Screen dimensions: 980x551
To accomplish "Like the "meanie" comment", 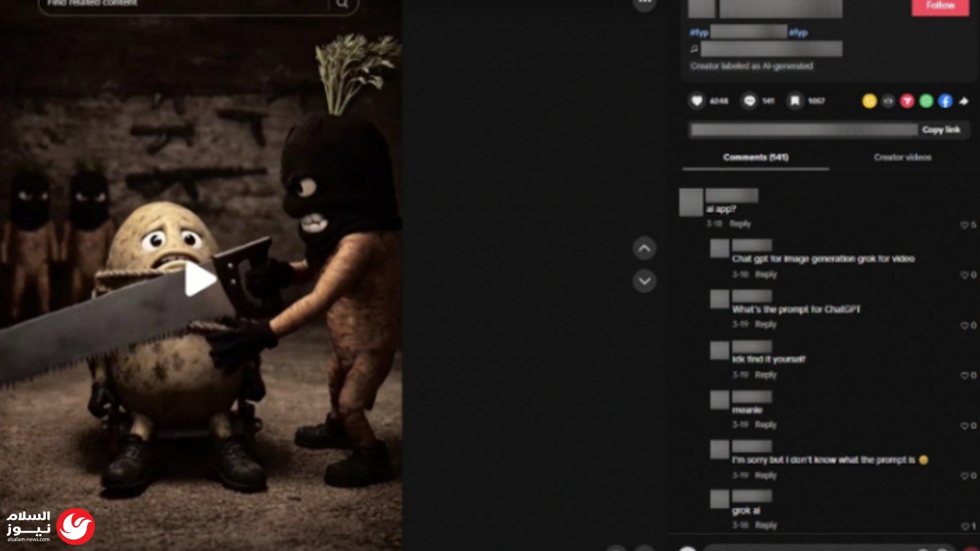I will point(965,426).
